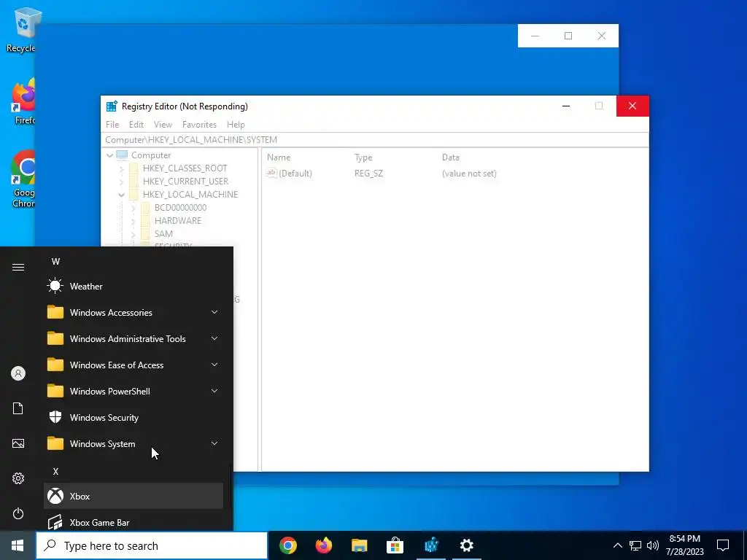Click the Name column header
Viewport: 747px width, 560px height.
(x=279, y=157)
